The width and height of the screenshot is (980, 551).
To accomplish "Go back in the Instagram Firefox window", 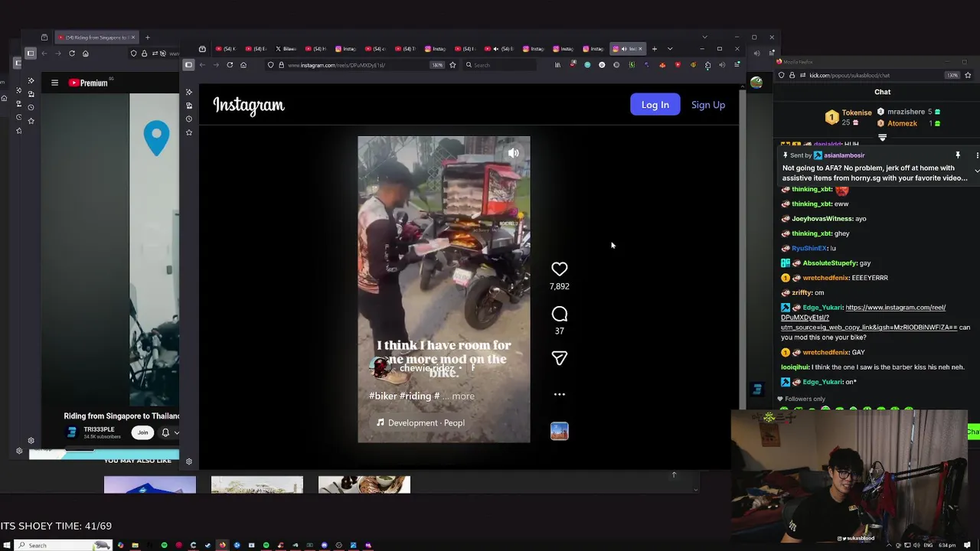I will tap(202, 65).
